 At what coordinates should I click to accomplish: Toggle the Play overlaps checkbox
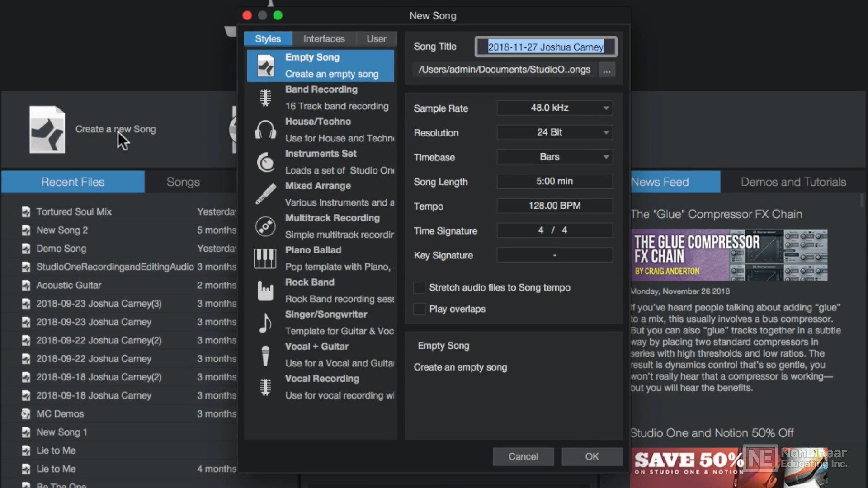(420, 309)
